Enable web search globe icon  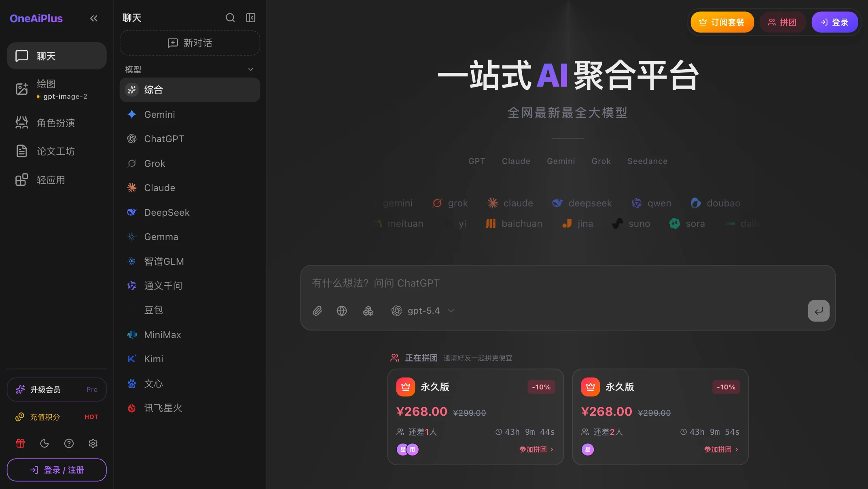tap(342, 311)
